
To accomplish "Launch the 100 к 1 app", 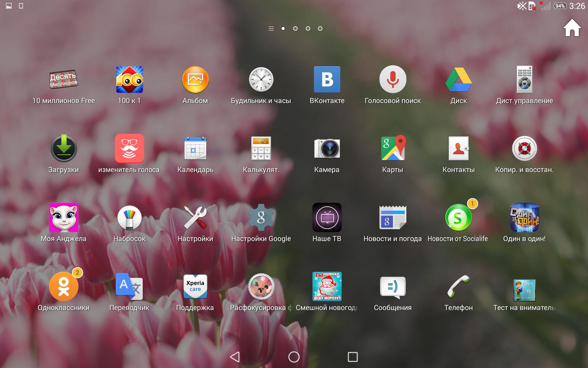I will point(130,80).
